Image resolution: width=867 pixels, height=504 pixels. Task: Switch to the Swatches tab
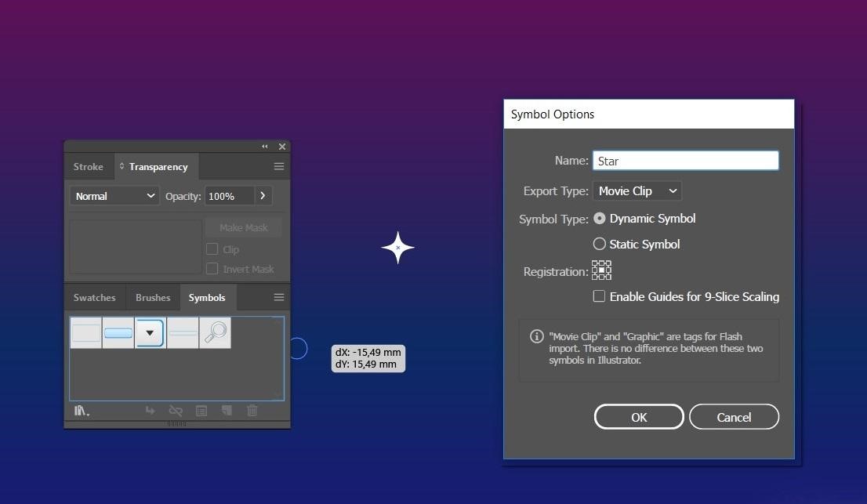(94, 298)
